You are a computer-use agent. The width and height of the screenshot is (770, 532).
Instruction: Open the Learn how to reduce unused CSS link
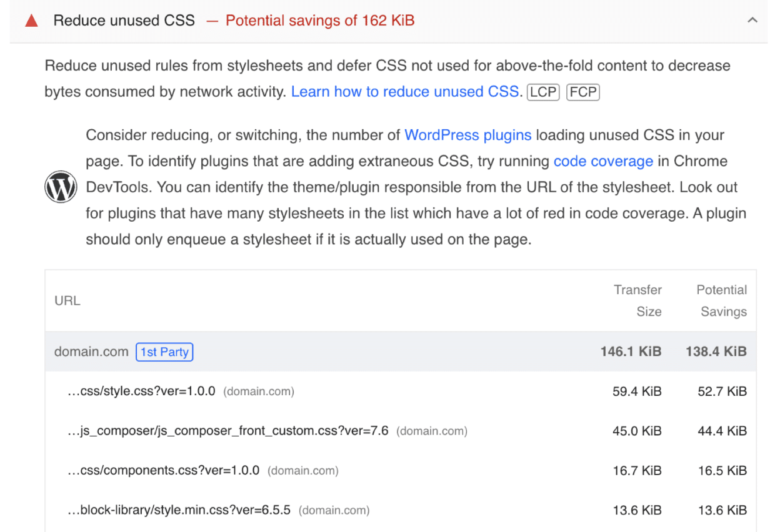tap(405, 91)
